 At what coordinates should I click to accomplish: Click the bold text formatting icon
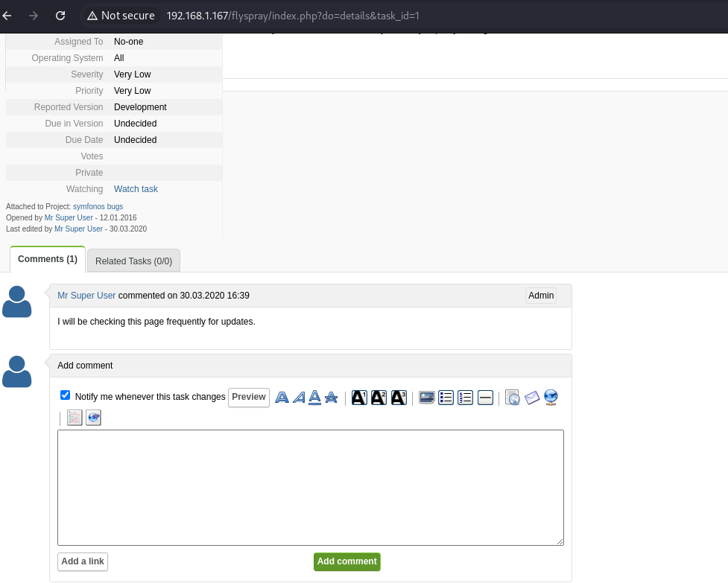point(282,398)
